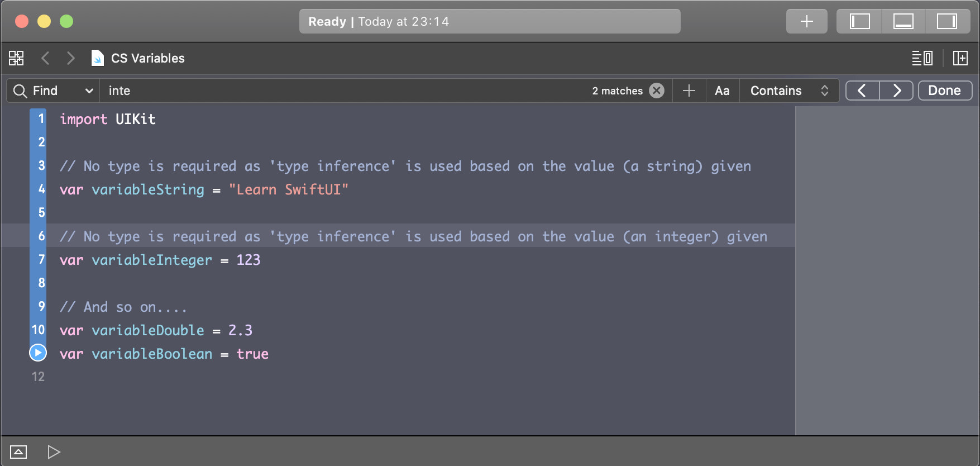Open the Contains match-type dropdown
The image size is (980, 466).
789,91
